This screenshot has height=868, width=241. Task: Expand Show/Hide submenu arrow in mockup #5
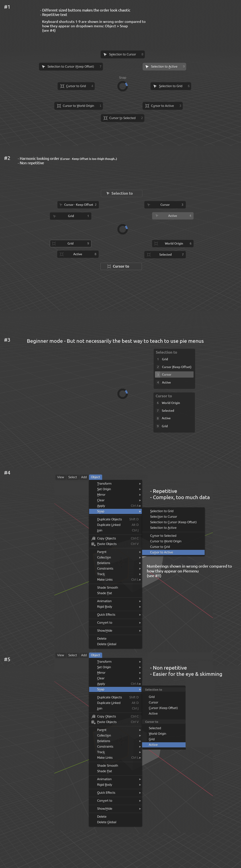click(140, 809)
